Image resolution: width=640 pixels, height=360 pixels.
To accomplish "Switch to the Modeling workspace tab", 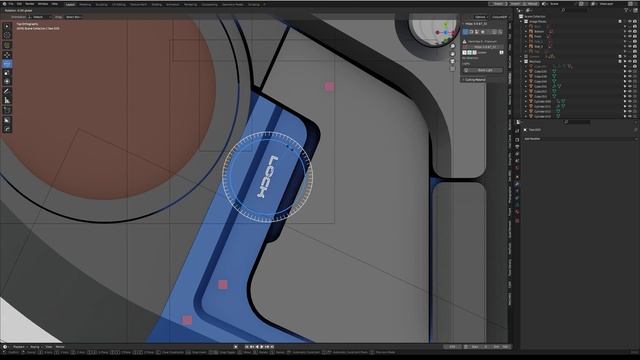I will pyautogui.click(x=85, y=4).
